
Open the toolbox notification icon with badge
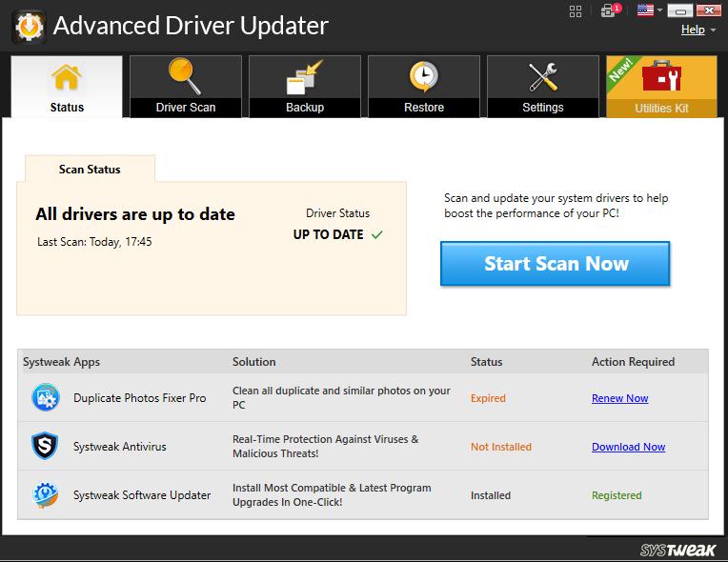coord(610,11)
